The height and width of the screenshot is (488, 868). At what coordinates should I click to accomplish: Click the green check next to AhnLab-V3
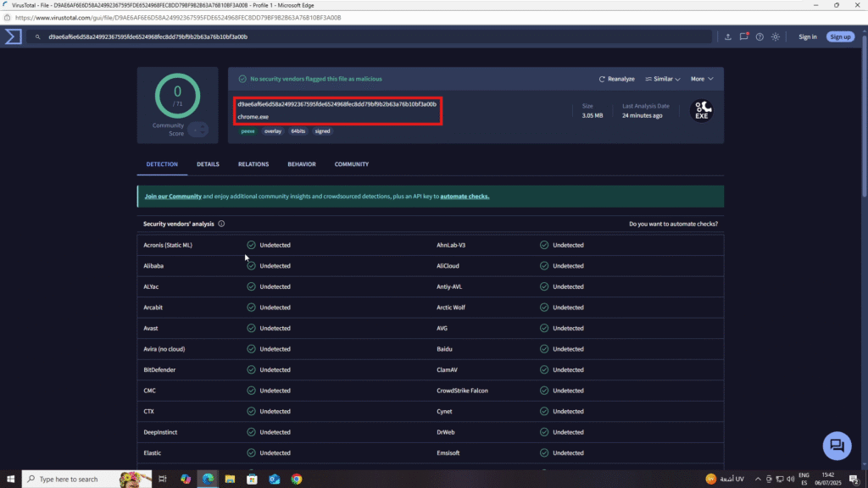pos(544,245)
